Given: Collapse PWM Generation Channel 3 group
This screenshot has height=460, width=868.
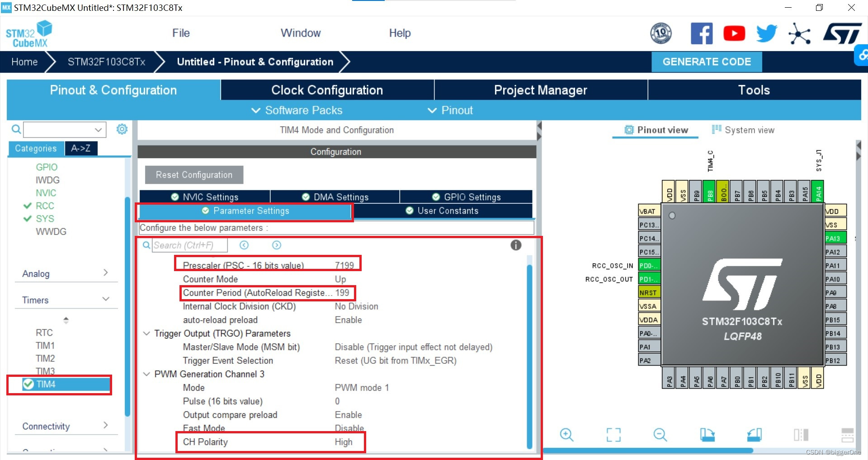Looking at the screenshot, I should 146,374.
